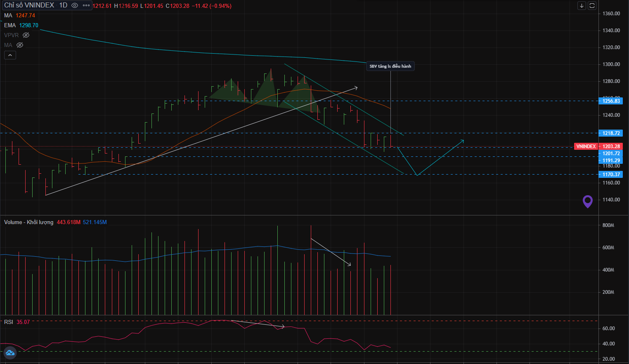Toggle visibility of Chỉ số VNINDEX series

click(x=75, y=5)
